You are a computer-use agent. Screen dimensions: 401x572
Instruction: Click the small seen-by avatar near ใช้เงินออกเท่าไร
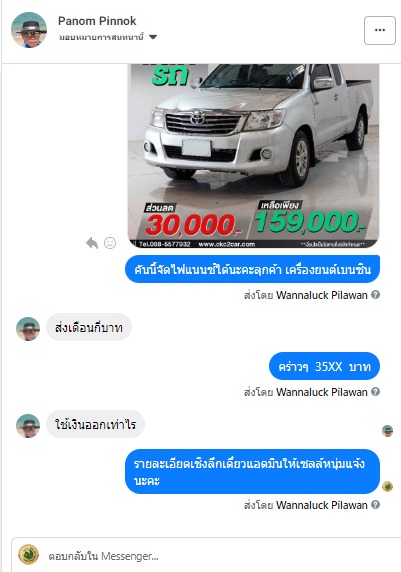387,431
